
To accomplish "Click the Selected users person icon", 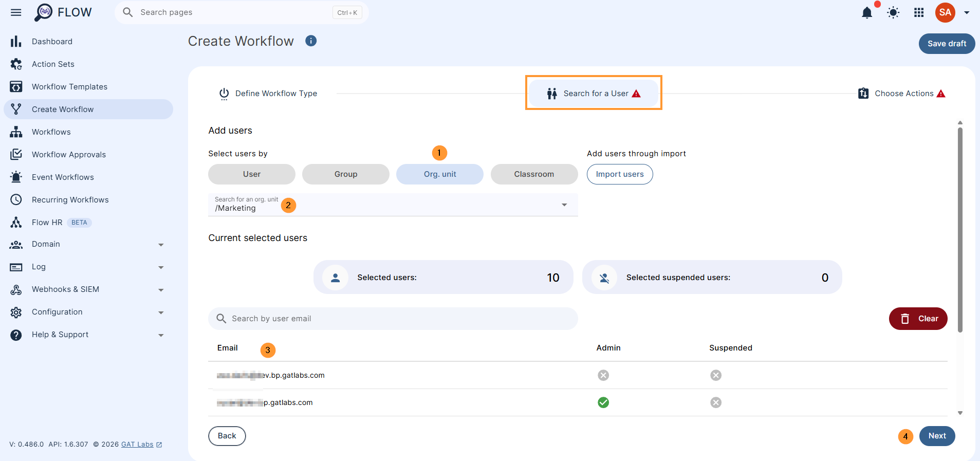I will point(335,278).
